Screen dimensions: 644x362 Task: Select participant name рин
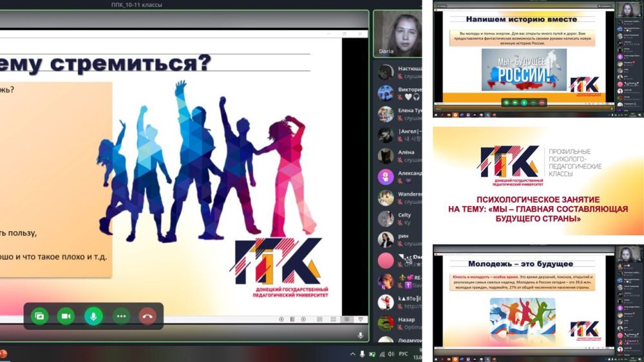click(403, 236)
